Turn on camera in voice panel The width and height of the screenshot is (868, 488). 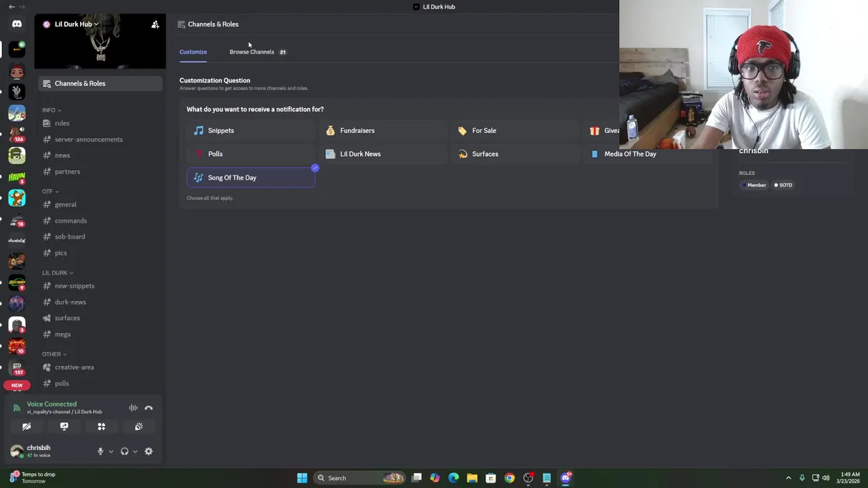tap(26, 426)
